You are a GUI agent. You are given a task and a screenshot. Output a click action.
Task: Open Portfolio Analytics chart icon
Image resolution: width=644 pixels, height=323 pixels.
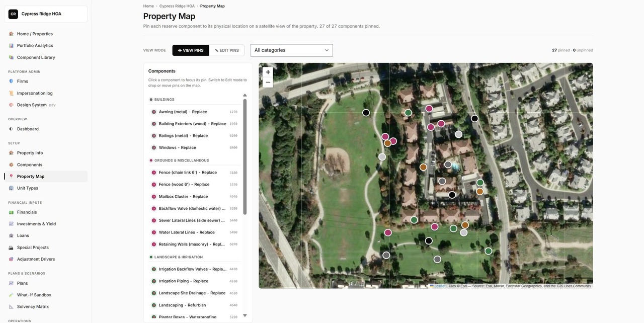coord(11,45)
